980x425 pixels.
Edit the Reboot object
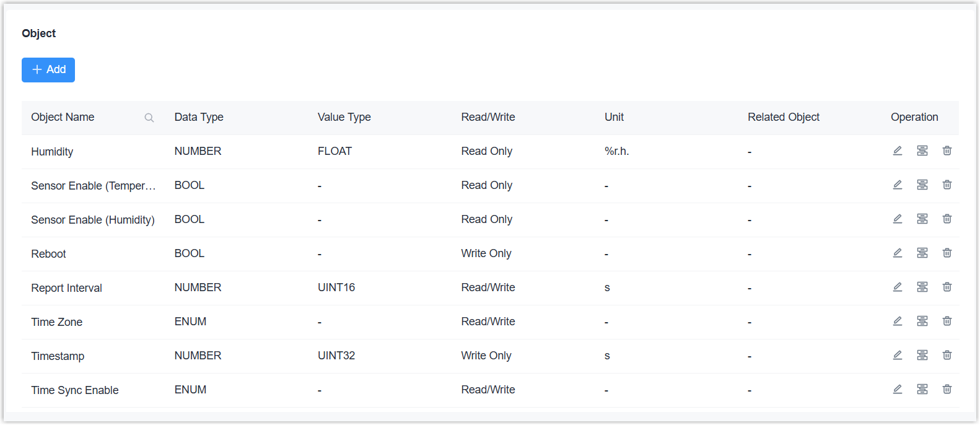[897, 253]
